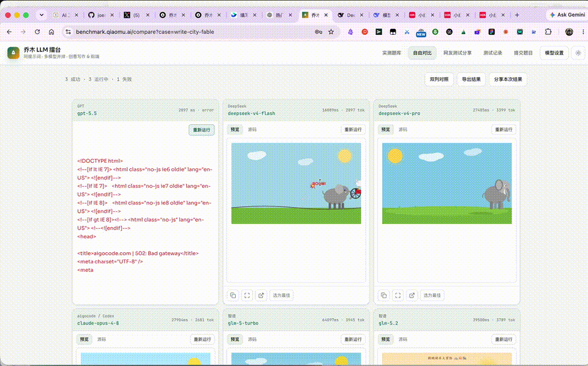Viewport: 588px width, 366px height.
Task: Select 预览 tab for glm-5-turbo
Action: pos(235,340)
